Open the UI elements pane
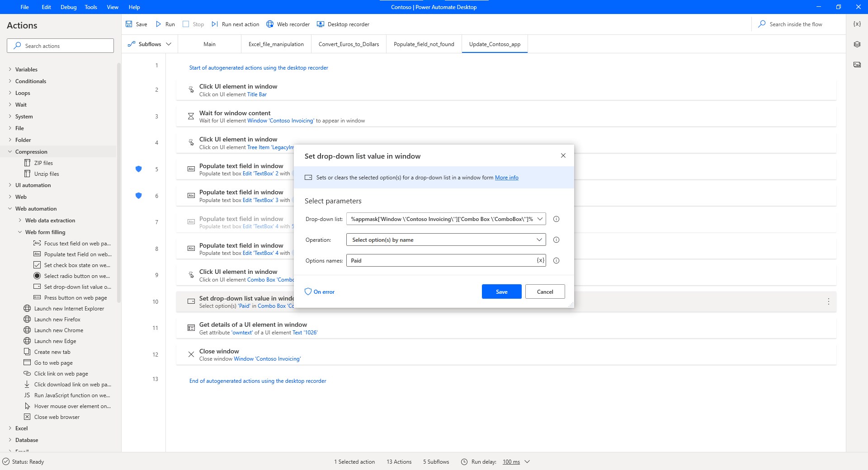 click(857, 44)
